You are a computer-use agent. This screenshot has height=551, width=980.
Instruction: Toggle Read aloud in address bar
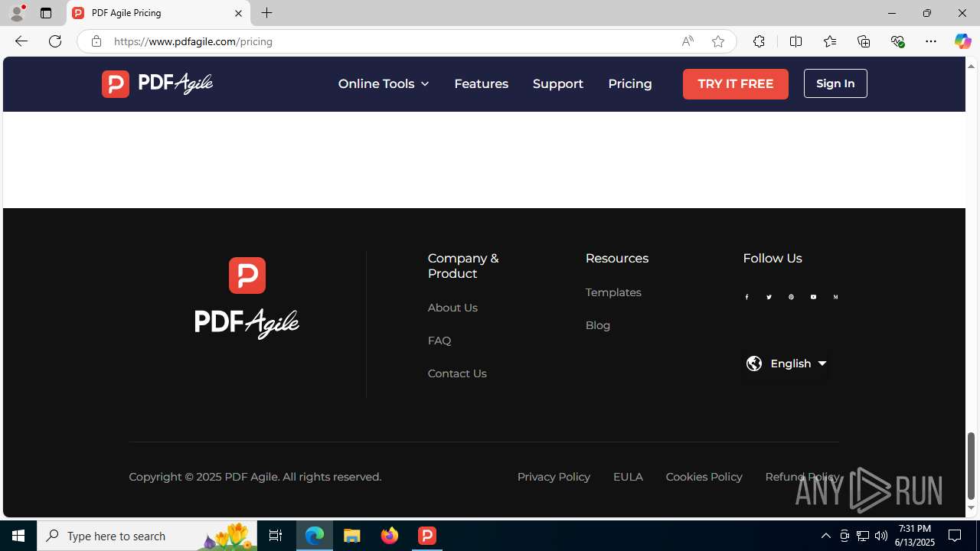[688, 41]
